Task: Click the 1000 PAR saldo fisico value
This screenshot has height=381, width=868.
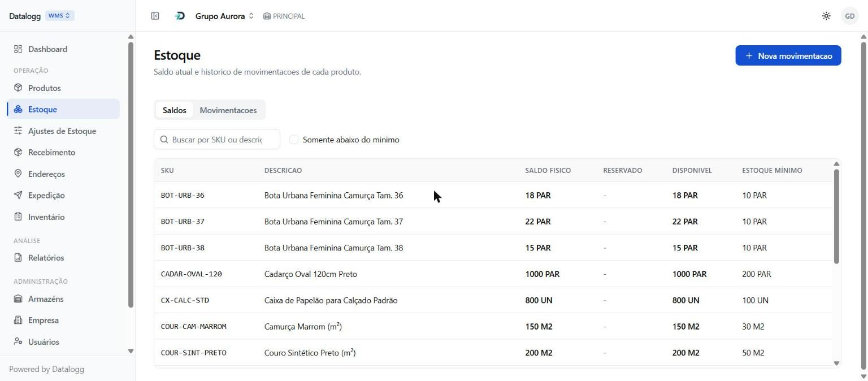Action: (x=542, y=274)
